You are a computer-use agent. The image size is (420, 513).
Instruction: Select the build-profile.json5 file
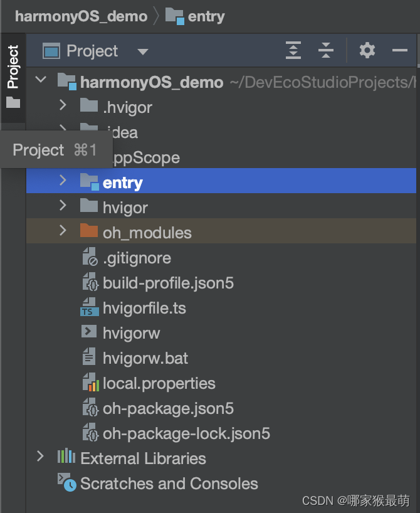click(167, 283)
